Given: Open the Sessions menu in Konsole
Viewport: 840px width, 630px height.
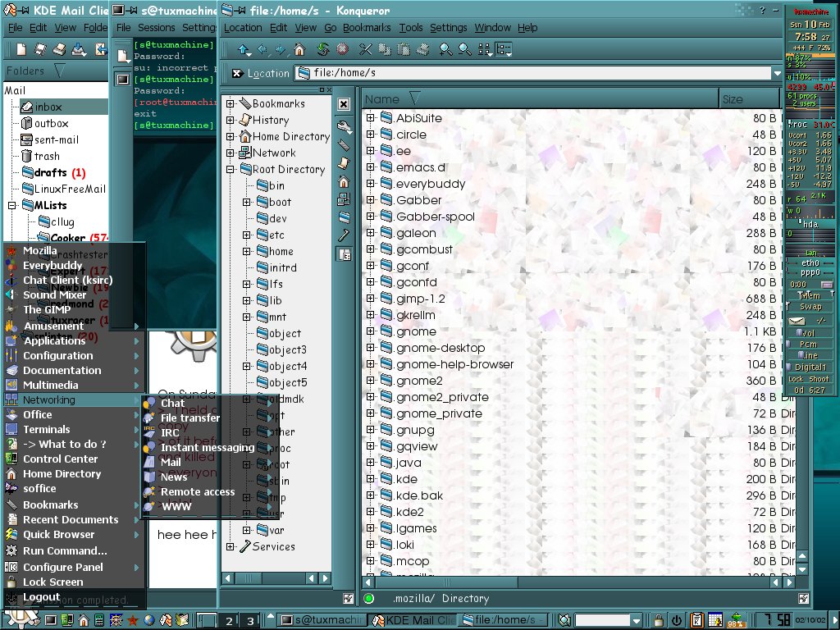Looking at the screenshot, I should pyautogui.click(x=156, y=28).
